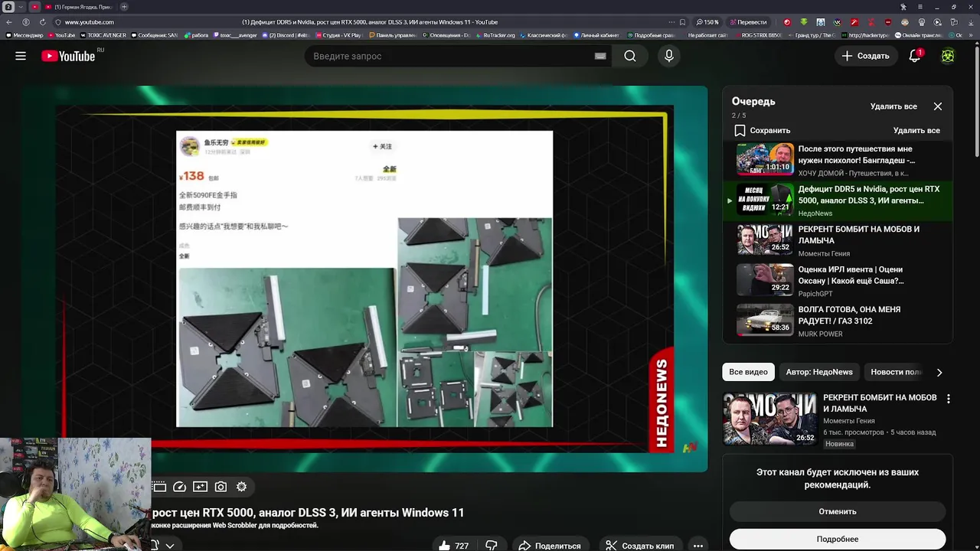Expand the chevron dropdown below the webcam
Screen dimensions: 980x551
[x=170, y=546]
